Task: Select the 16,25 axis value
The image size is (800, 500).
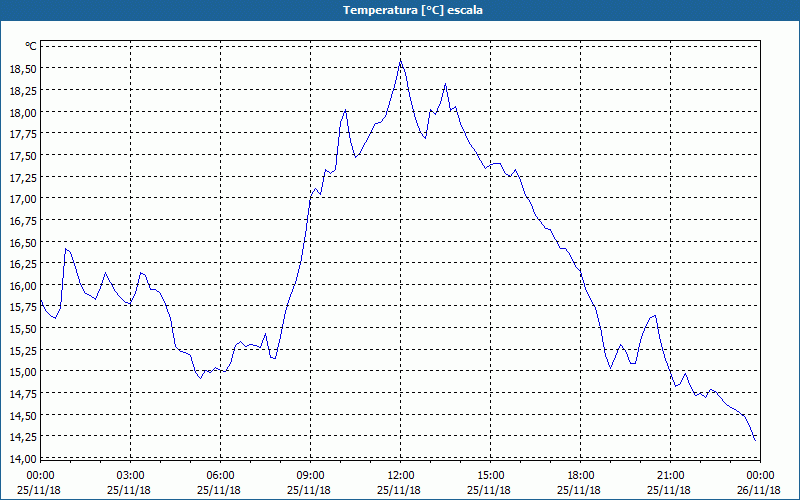Action: 23,263
